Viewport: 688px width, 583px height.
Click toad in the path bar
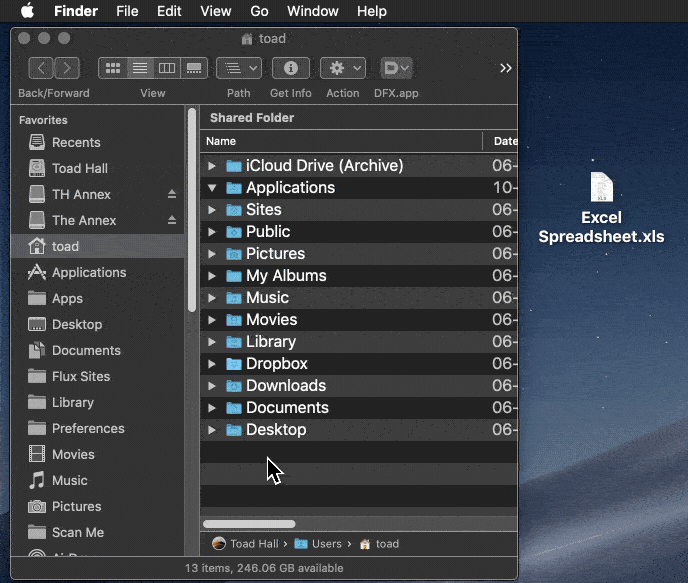(x=380, y=544)
